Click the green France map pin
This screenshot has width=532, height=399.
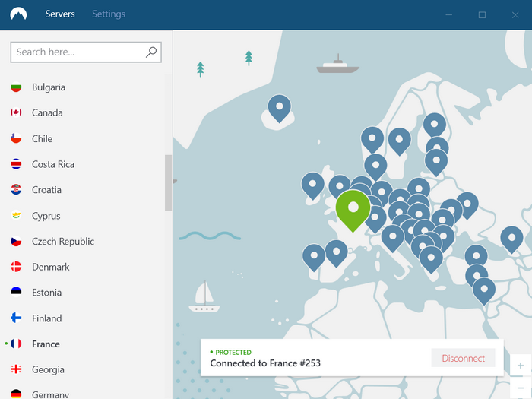[x=353, y=211]
